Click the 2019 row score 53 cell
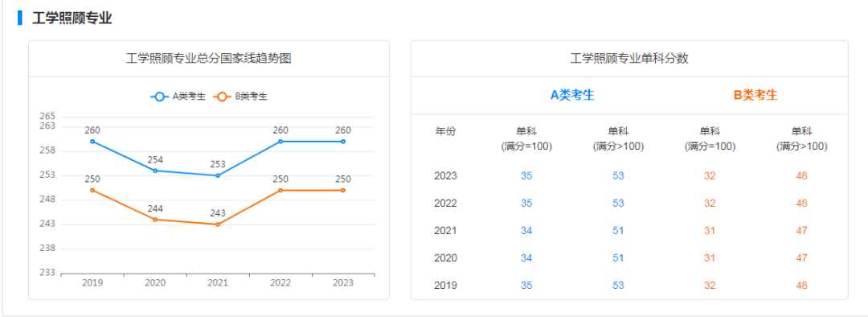The height and width of the screenshot is (317, 868). coord(618,286)
